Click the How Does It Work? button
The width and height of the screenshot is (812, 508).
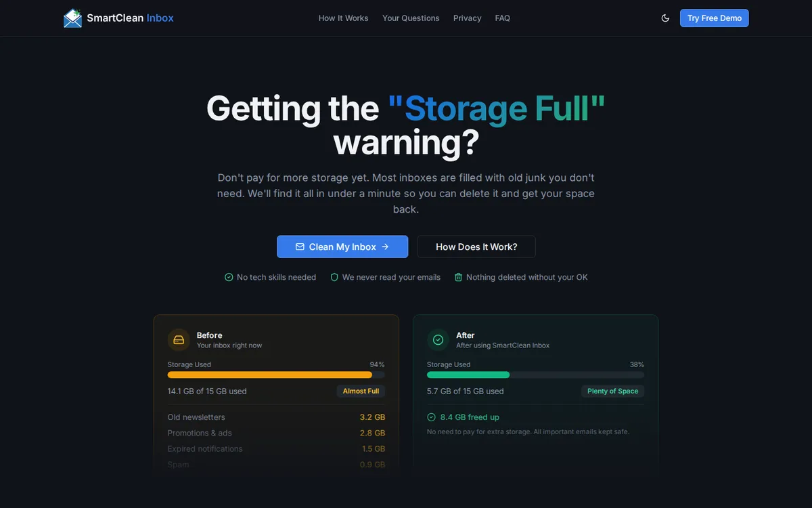pos(476,247)
